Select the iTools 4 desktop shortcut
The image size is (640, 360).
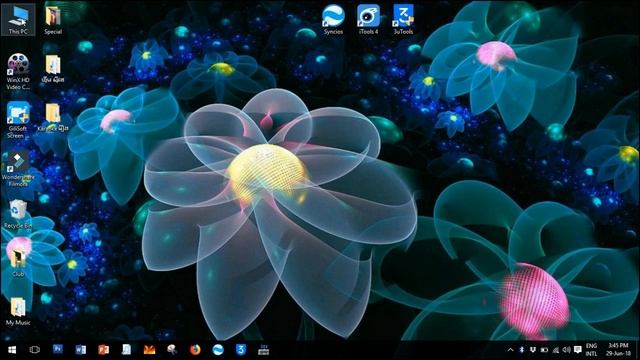[x=368, y=20]
